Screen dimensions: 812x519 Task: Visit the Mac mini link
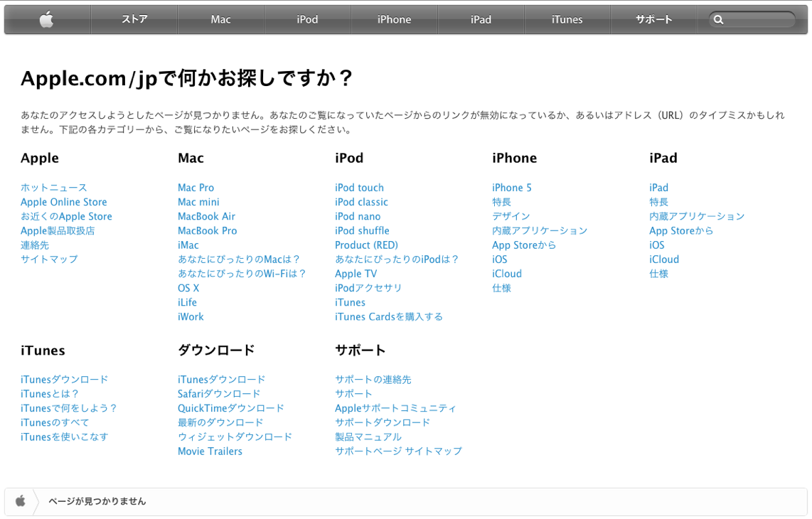click(198, 202)
